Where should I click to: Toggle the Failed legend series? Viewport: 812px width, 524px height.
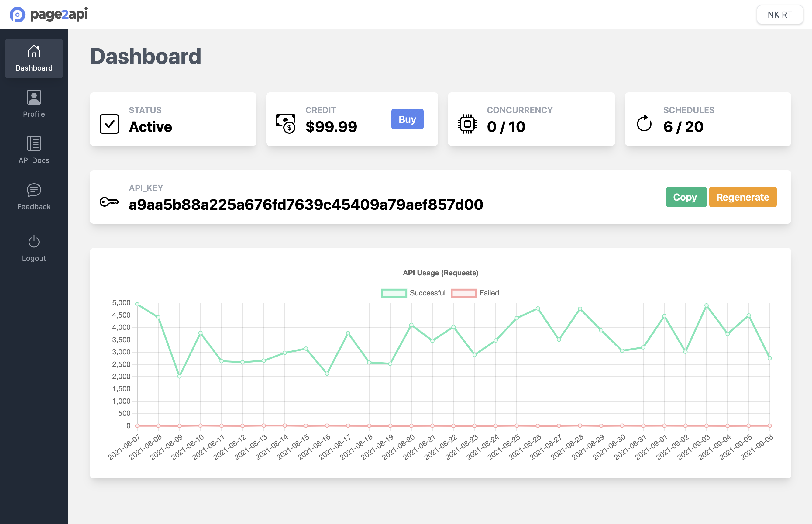click(x=489, y=293)
